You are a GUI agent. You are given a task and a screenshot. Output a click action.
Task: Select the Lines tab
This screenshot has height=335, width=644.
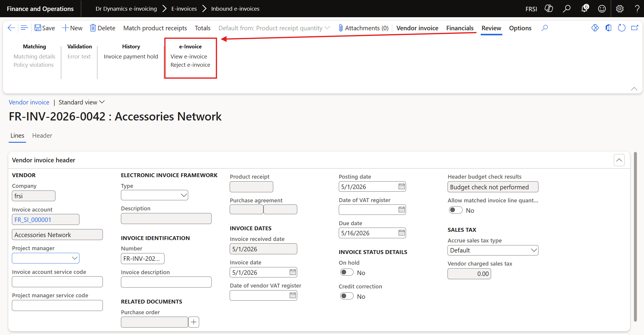click(x=17, y=136)
